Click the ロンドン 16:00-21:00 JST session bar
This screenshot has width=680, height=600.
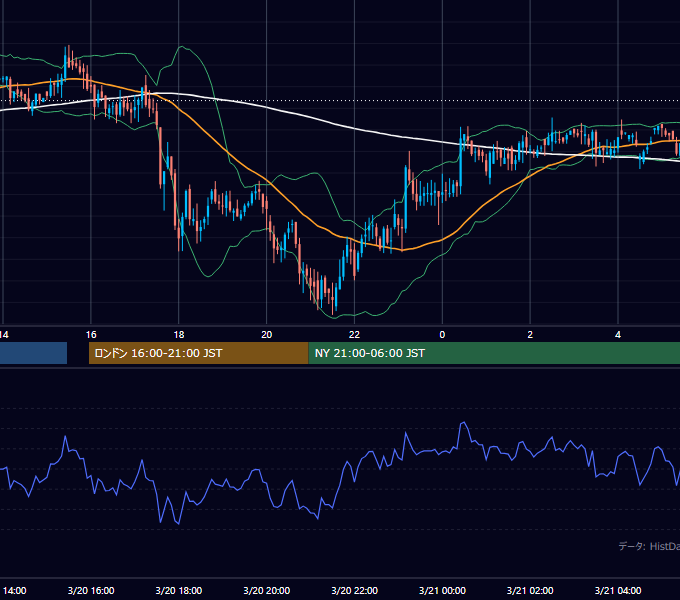[198, 353]
